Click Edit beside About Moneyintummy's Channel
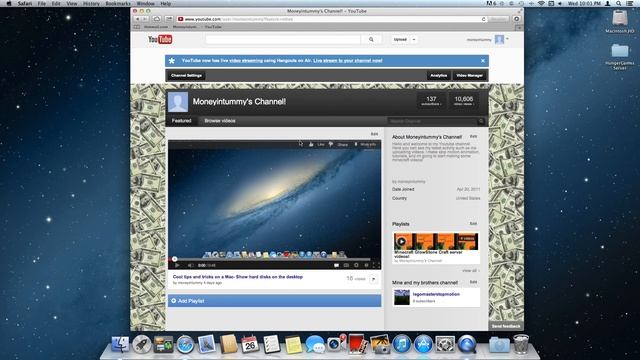Image resolution: width=640 pixels, height=360 pixels. [473, 136]
